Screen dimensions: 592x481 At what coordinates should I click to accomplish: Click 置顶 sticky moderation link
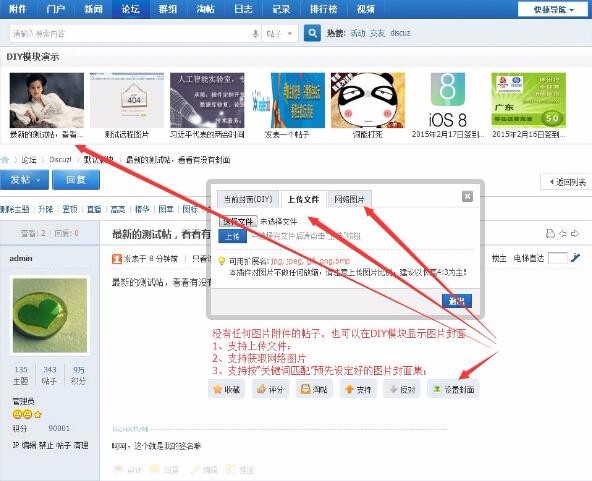[70, 209]
